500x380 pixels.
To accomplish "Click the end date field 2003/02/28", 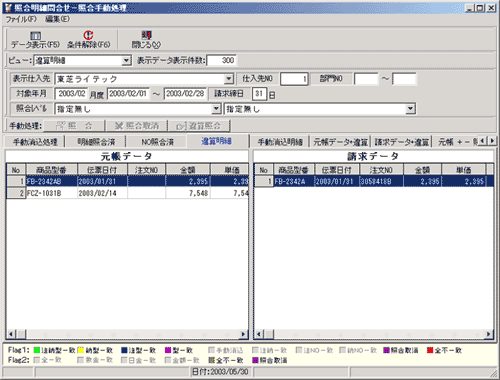I will [x=185, y=94].
